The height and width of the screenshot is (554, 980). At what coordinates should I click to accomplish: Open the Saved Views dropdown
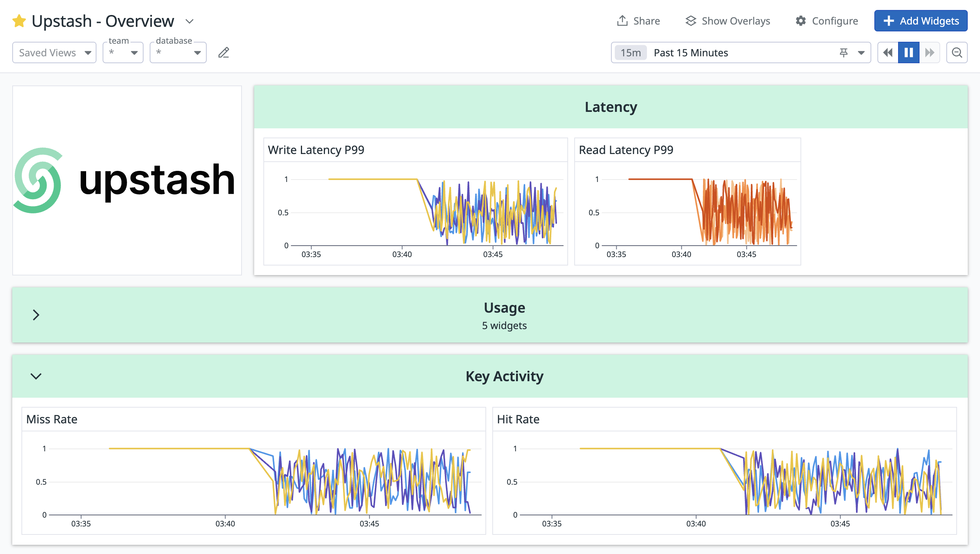(54, 52)
